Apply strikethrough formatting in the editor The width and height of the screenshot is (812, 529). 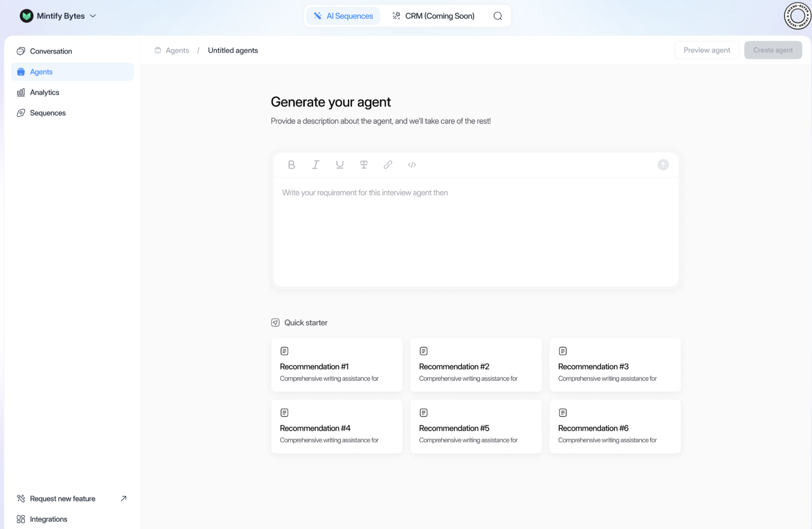[x=364, y=165]
